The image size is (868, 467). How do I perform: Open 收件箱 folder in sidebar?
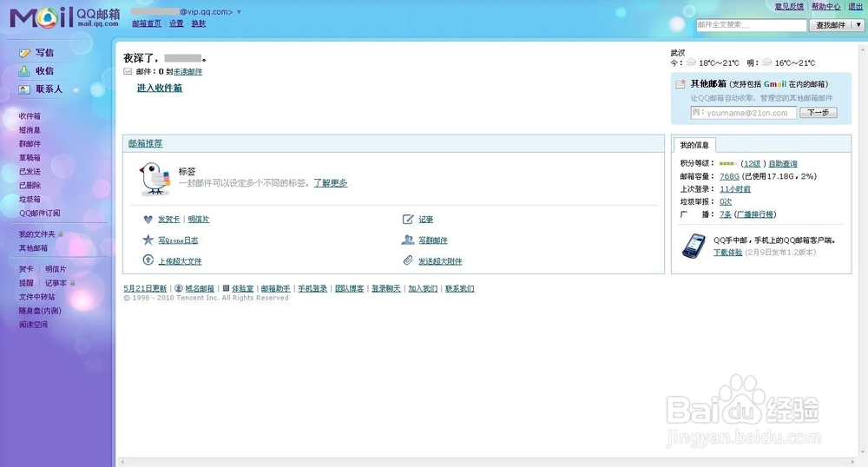[x=30, y=116]
